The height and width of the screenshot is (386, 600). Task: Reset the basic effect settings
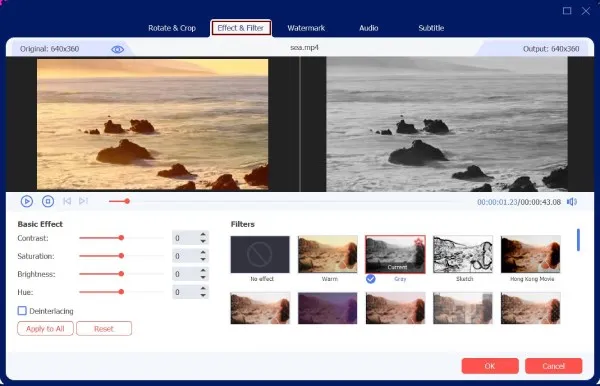(104, 329)
